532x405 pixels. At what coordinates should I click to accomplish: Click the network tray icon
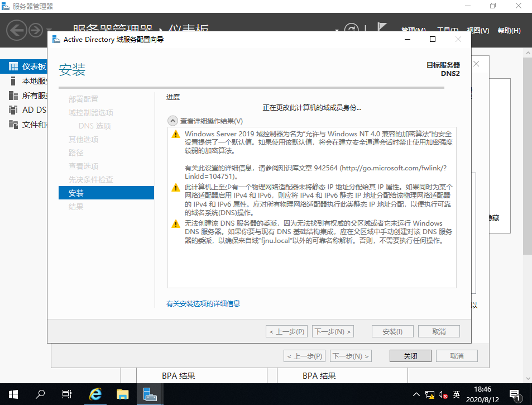pyautogui.click(x=429, y=394)
